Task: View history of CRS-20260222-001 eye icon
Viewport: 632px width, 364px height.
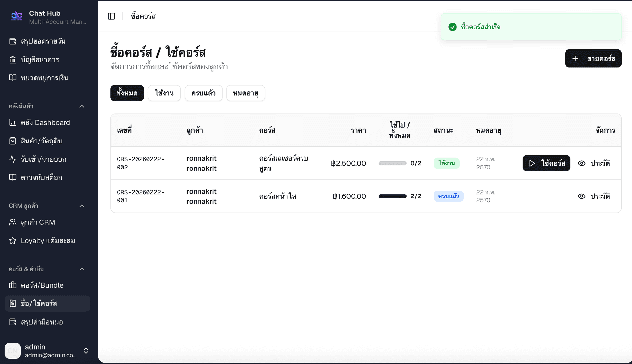Action: [x=582, y=196]
